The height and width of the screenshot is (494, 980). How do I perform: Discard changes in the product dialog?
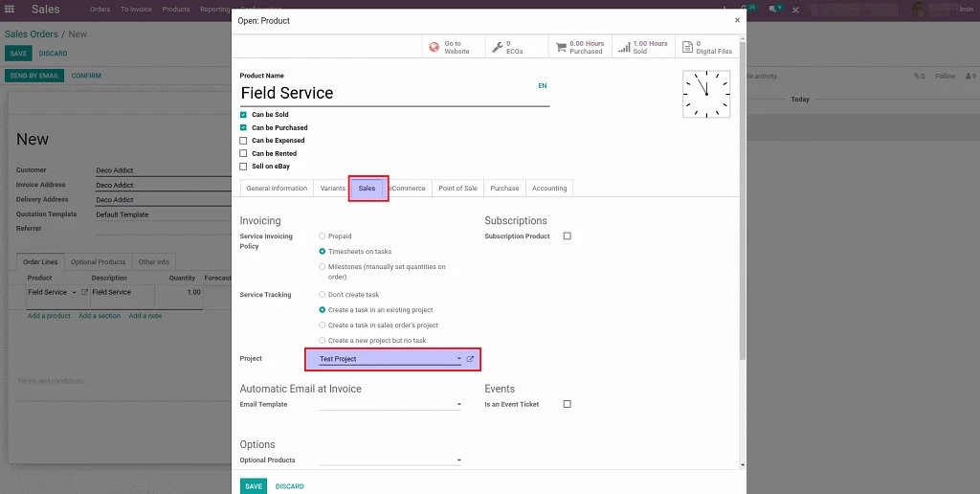[x=289, y=486]
